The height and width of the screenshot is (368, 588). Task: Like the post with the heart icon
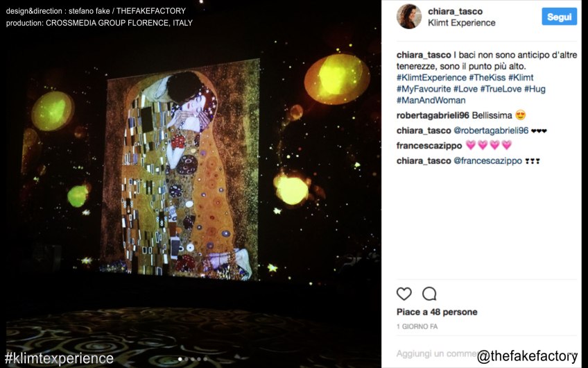404,294
